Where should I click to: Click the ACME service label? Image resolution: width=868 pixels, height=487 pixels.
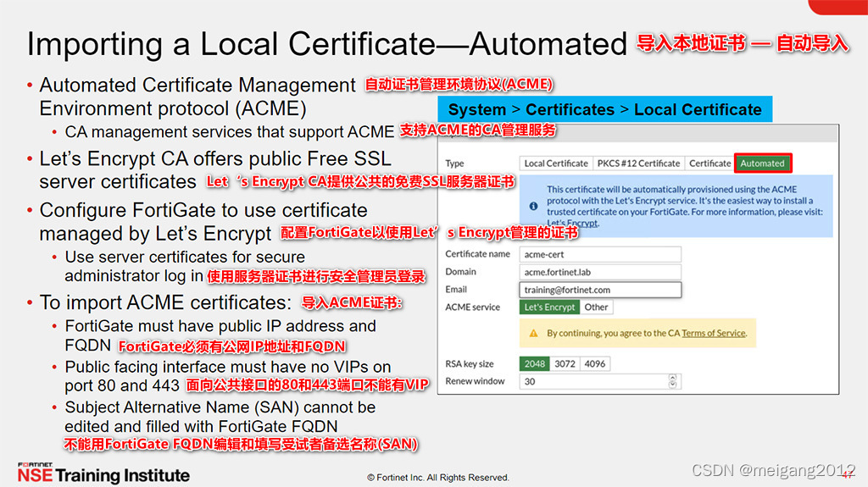(472, 307)
